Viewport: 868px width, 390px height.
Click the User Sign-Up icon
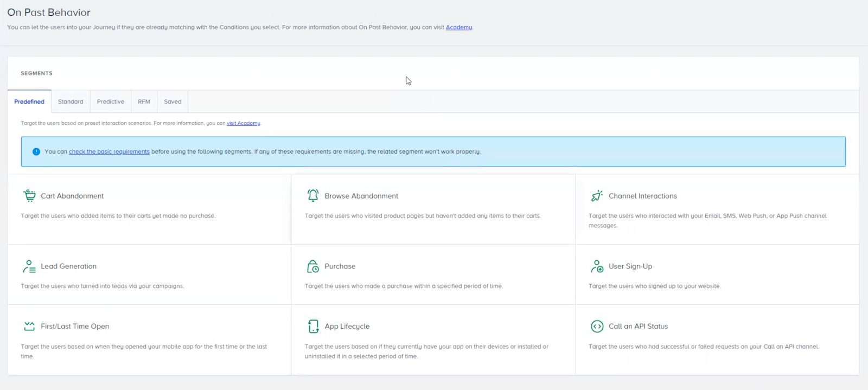point(597,266)
